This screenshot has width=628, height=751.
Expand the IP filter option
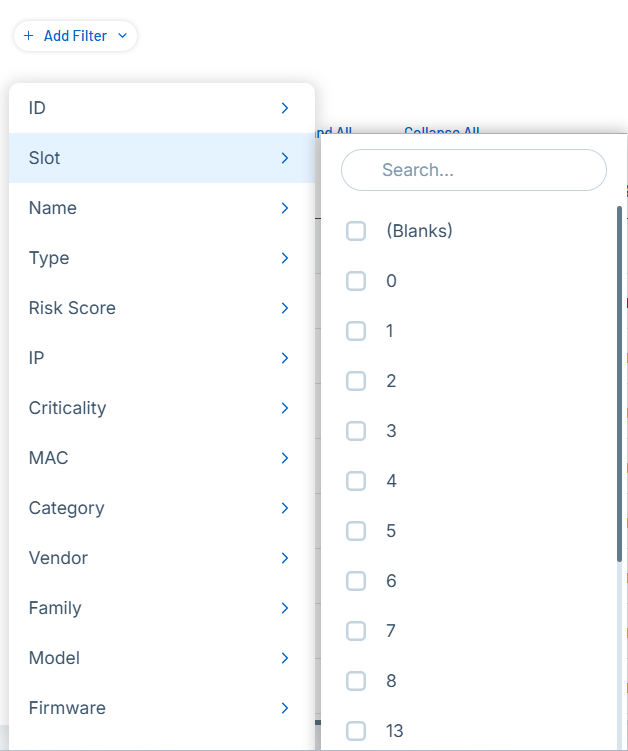tap(160, 358)
